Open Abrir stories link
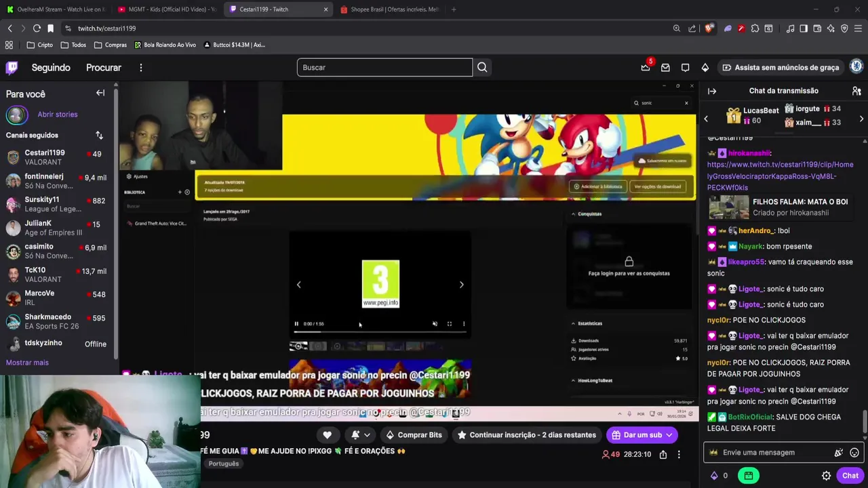The width and height of the screenshot is (868, 488). pos(58,115)
